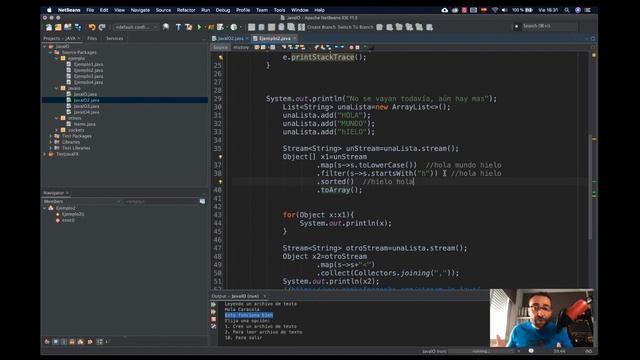Collapse the Source Packages node

click(51, 52)
